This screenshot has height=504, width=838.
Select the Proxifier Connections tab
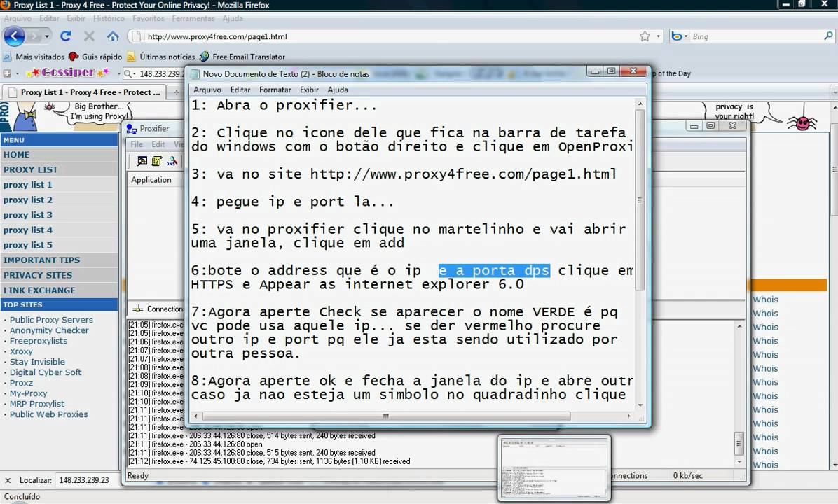pyautogui.click(x=158, y=309)
